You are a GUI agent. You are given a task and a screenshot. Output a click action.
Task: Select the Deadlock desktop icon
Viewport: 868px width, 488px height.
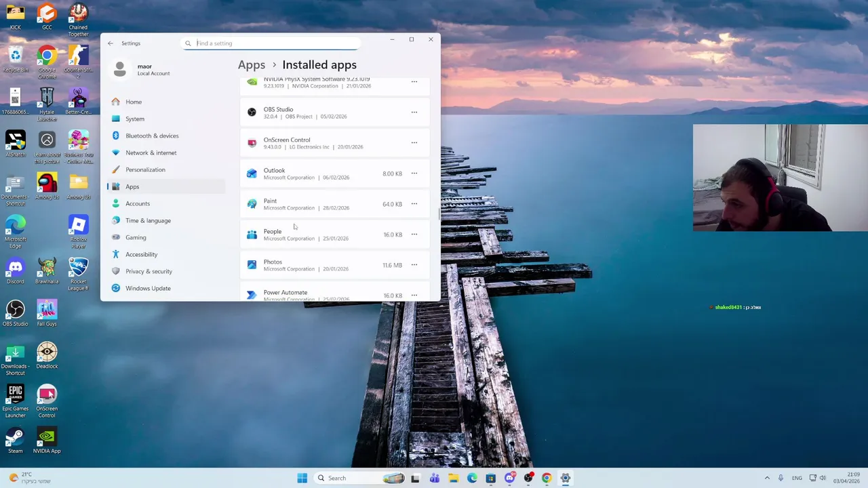tap(47, 356)
